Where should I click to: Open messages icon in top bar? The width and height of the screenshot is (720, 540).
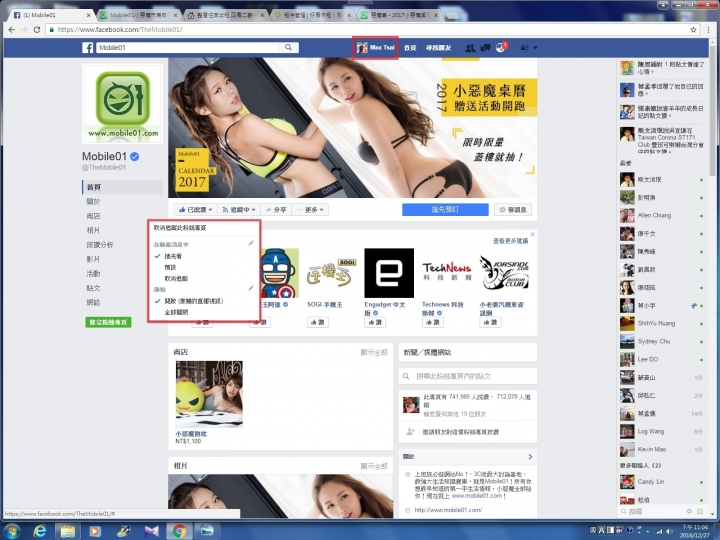click(485, 47)
